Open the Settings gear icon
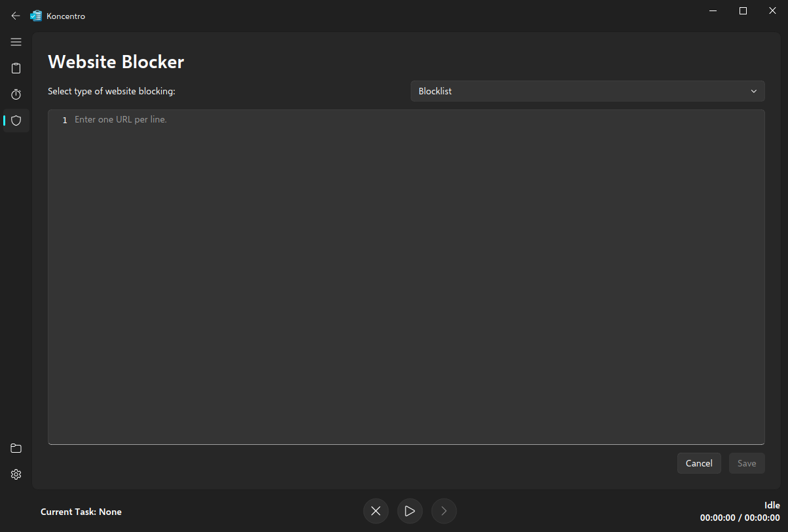Screen dimensions: 788x532 coord(16,474)
